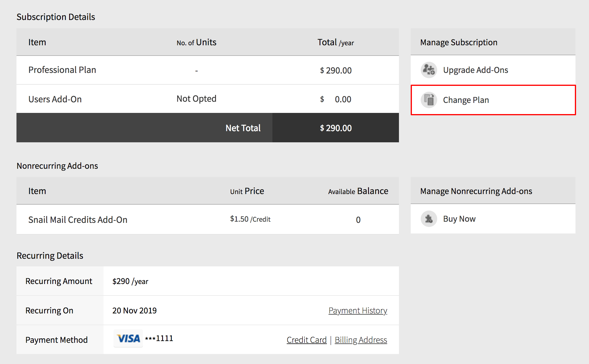
Task: Open the Billing Address link
Action: coord(361,340)
